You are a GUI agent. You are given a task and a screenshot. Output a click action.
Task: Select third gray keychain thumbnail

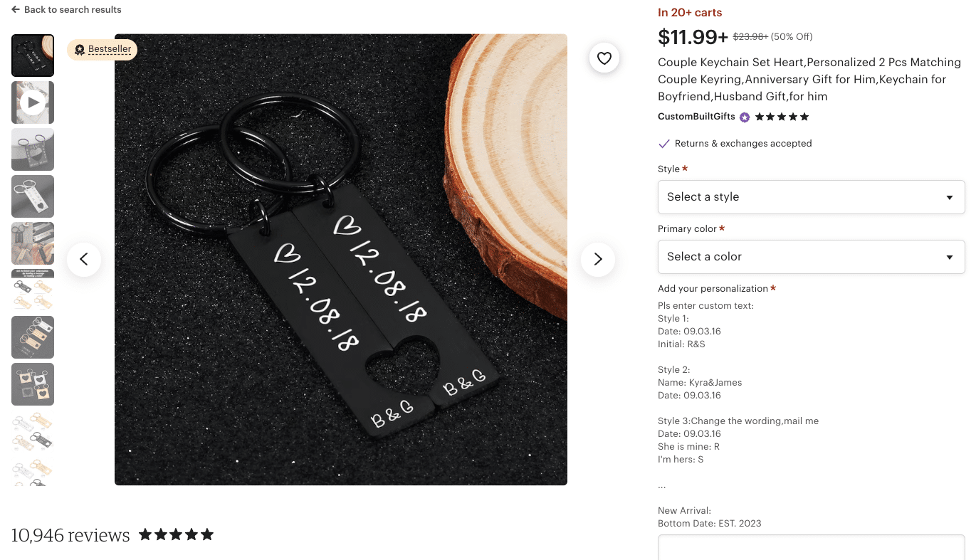point(33,149)
